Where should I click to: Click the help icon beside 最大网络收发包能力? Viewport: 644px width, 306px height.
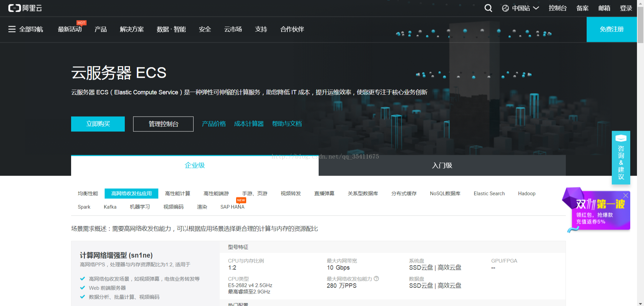click(376, 279)
